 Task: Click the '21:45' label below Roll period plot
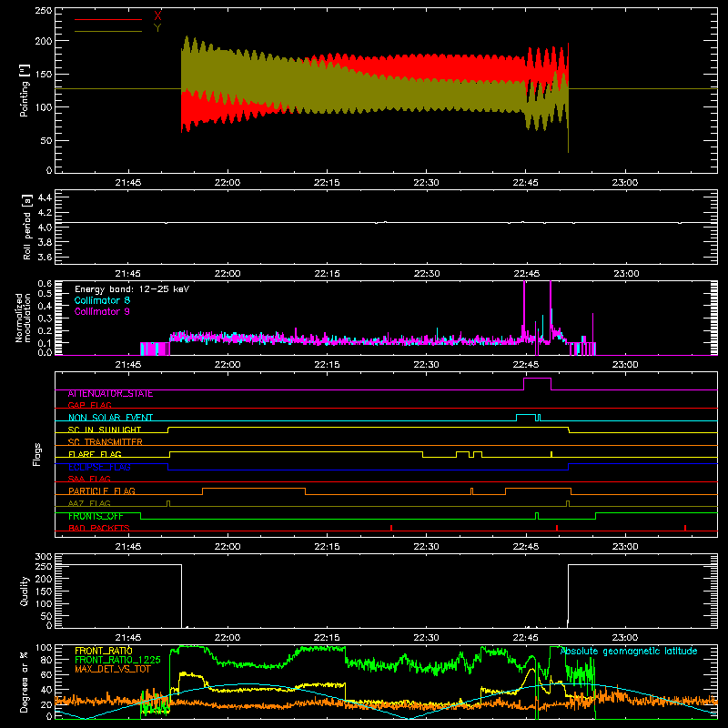pos(128,274)
